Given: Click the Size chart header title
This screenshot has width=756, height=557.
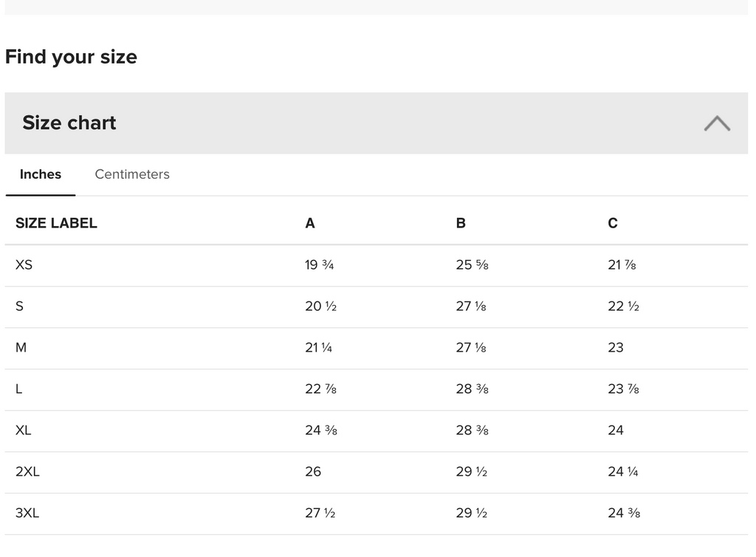Looking at the screenshot, I should point(69,123).
